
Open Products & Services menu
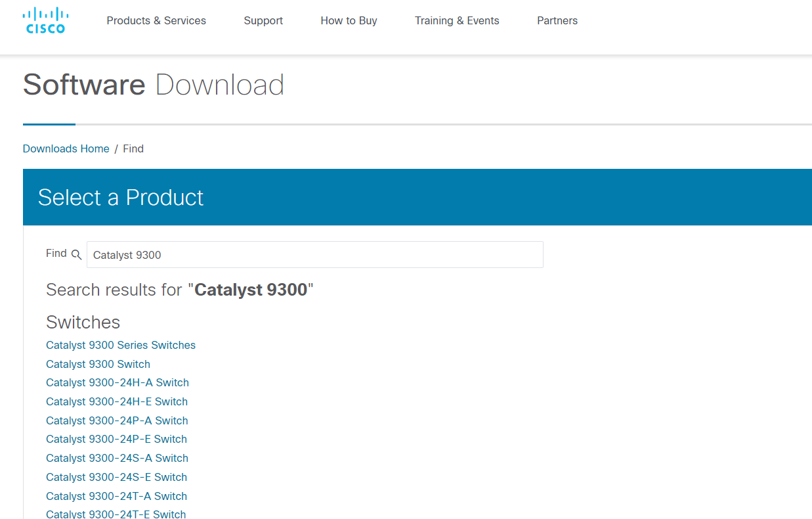[156, 20]
